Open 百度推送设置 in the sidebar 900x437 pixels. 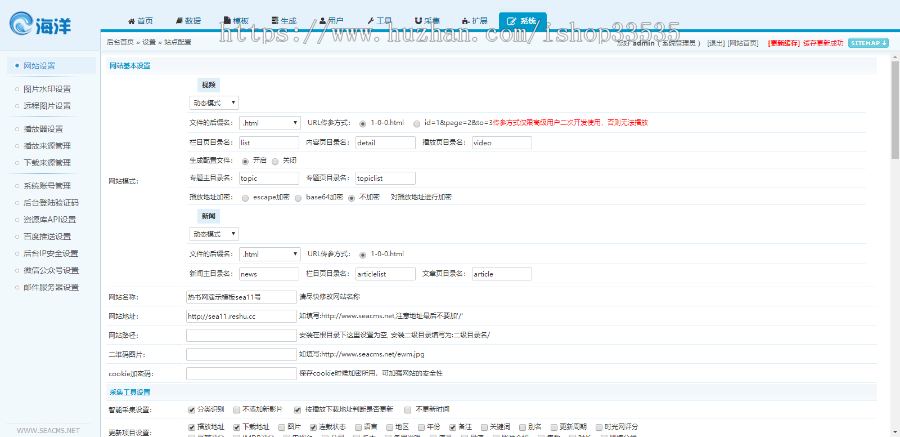(x=47, y=237)
